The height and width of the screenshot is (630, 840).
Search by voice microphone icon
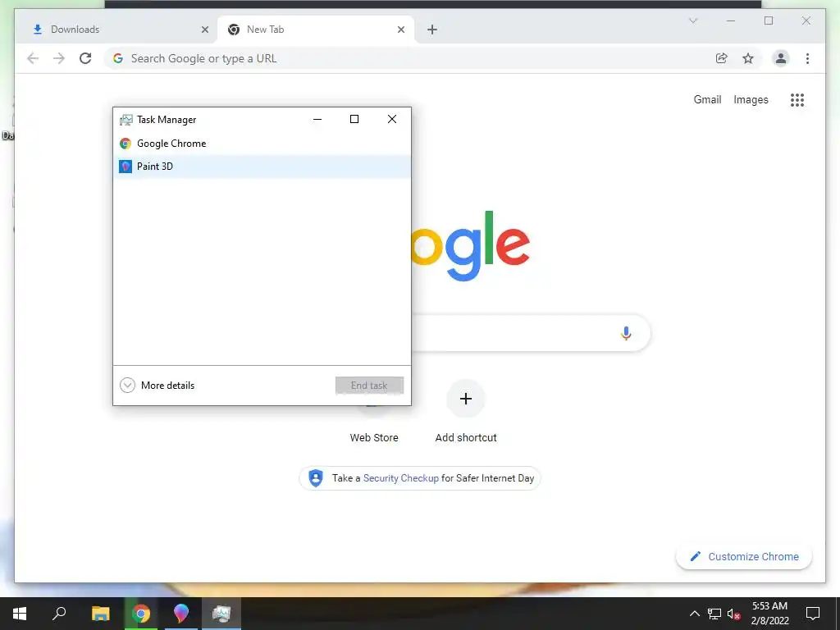pyautogui.click(x=626, y=333)
